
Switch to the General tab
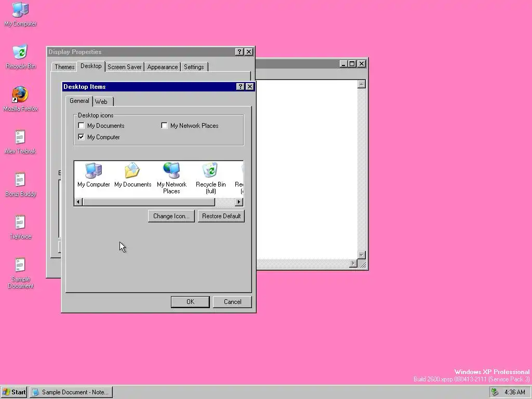(79, 101)
